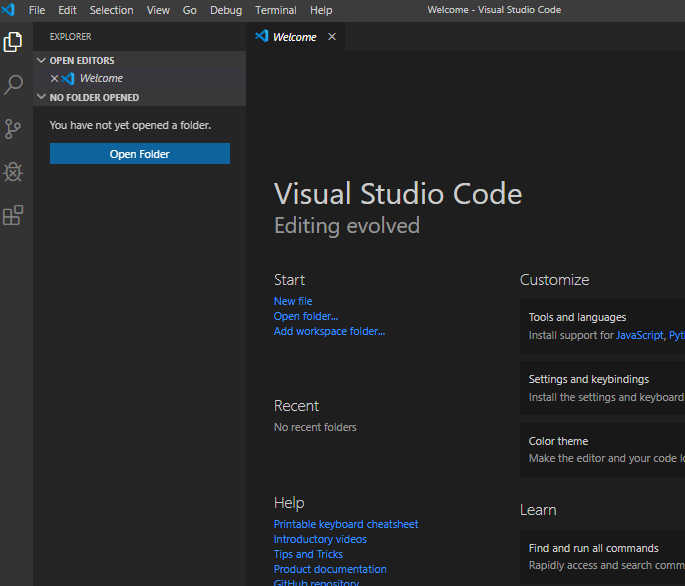Click the Open folder... link

coord(306,316)
